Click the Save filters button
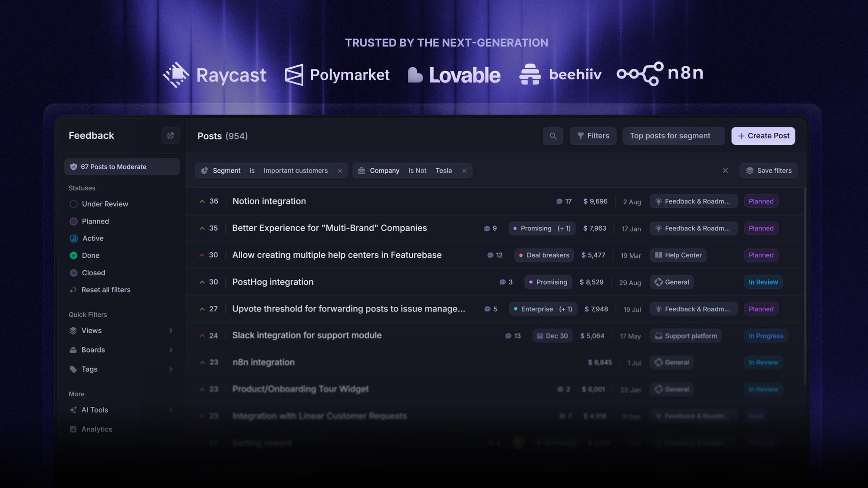 point(768,170)
